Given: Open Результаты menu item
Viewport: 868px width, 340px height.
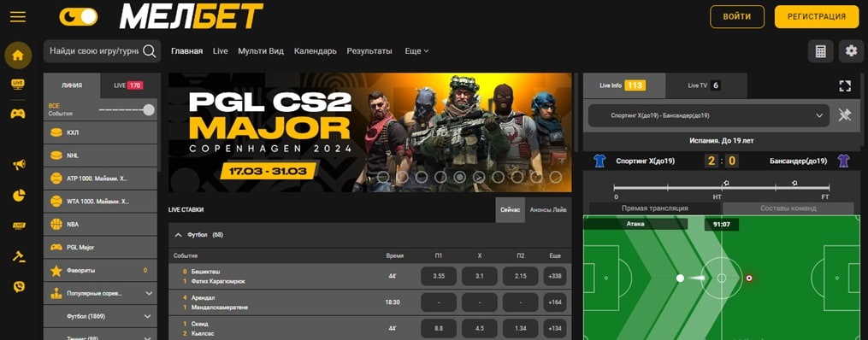Looking at the screenshot, I should [369, 51].
